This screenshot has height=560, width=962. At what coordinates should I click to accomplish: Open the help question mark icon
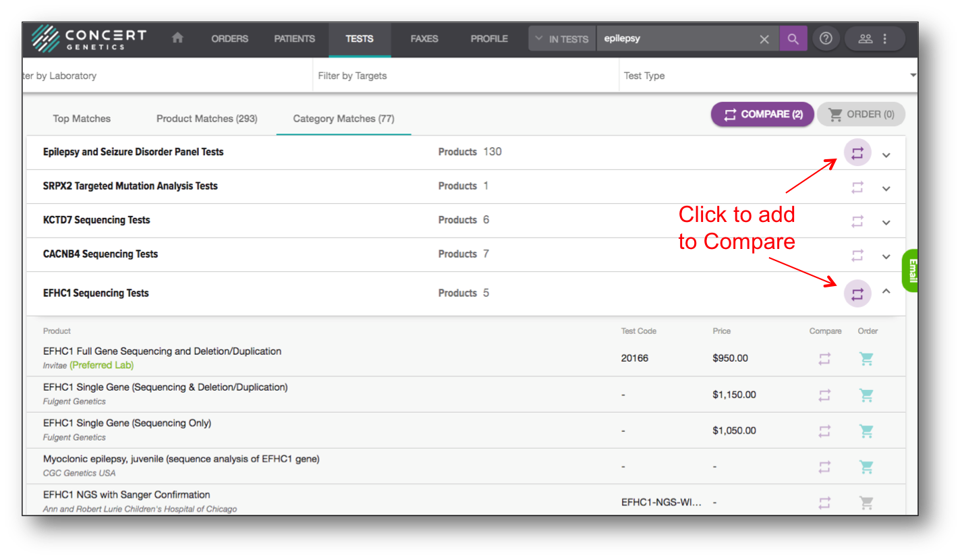tap(825, 39)
